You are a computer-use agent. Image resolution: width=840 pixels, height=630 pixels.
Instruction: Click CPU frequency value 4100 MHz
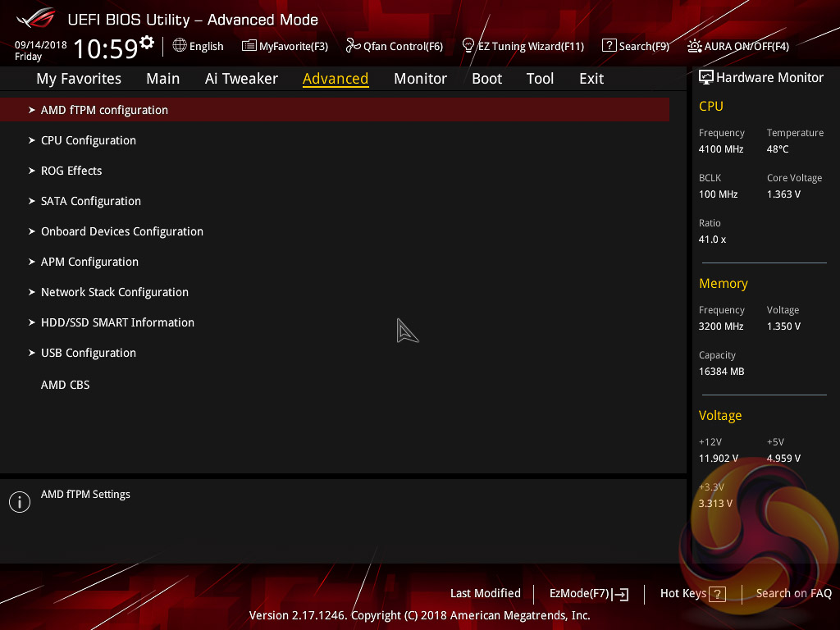721,149
